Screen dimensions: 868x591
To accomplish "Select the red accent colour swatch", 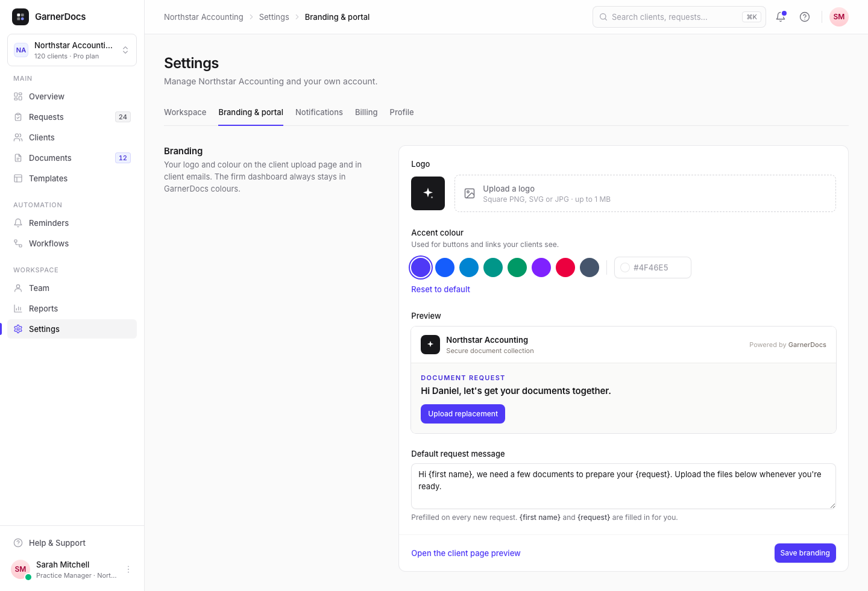I will coord(565,267).
